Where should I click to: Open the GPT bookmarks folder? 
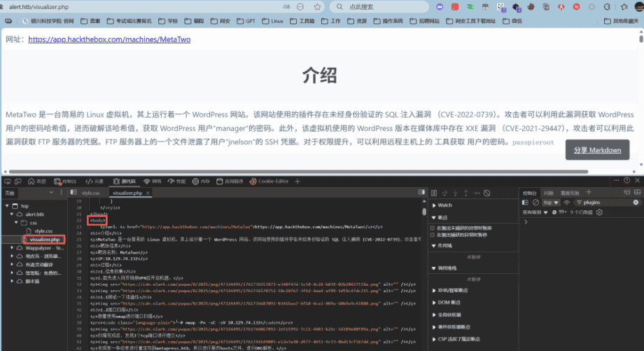[246, 20]
